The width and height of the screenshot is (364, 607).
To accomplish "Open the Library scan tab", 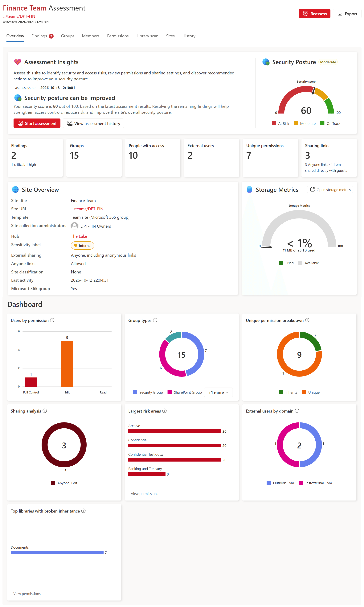I will click(x=147, y=36).
